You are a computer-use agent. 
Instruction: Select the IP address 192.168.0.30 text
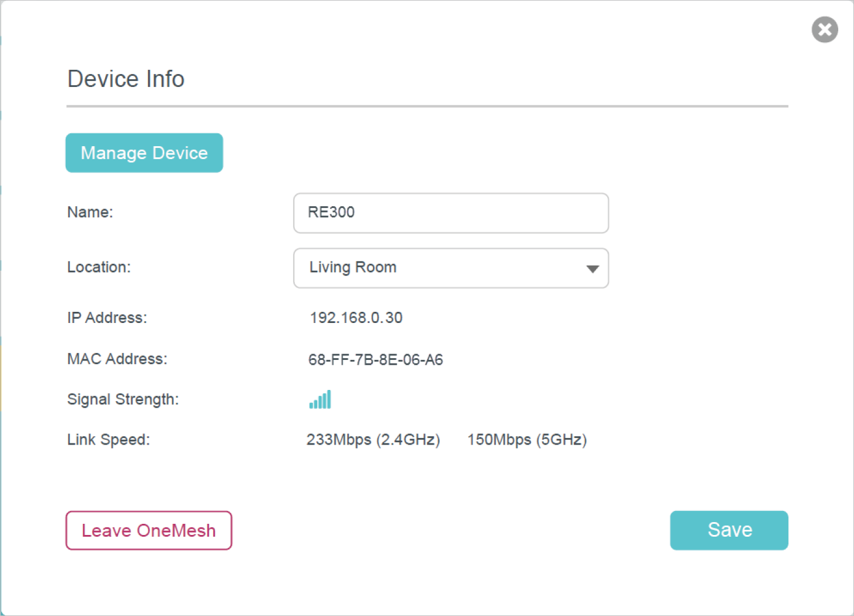point(356,318)
